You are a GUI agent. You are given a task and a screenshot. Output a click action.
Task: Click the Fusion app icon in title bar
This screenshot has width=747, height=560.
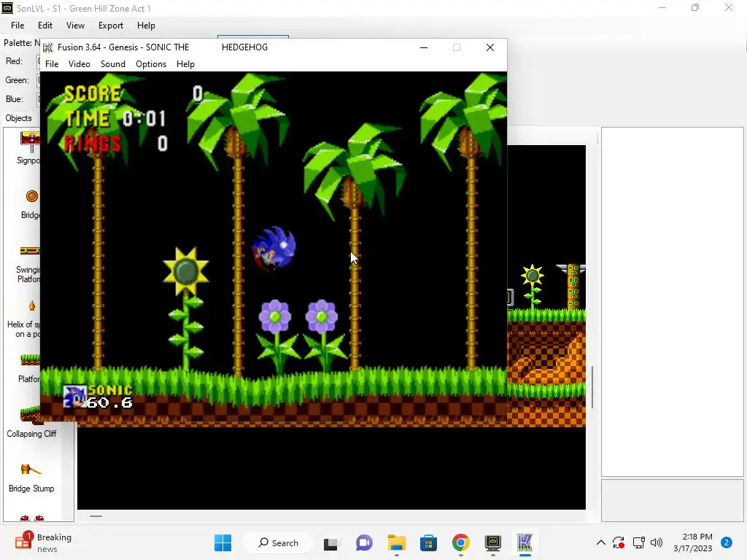click(48, 47)
